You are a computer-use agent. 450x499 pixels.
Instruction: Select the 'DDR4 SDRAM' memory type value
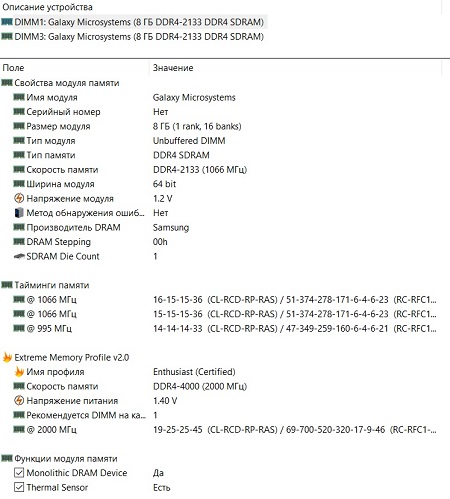point(181,155)
